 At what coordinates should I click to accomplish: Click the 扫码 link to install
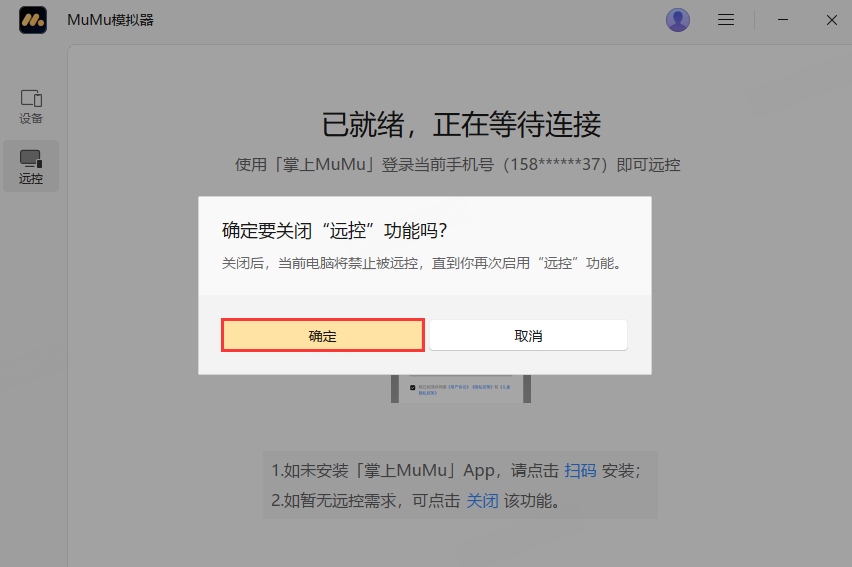(x=580, y=470)
